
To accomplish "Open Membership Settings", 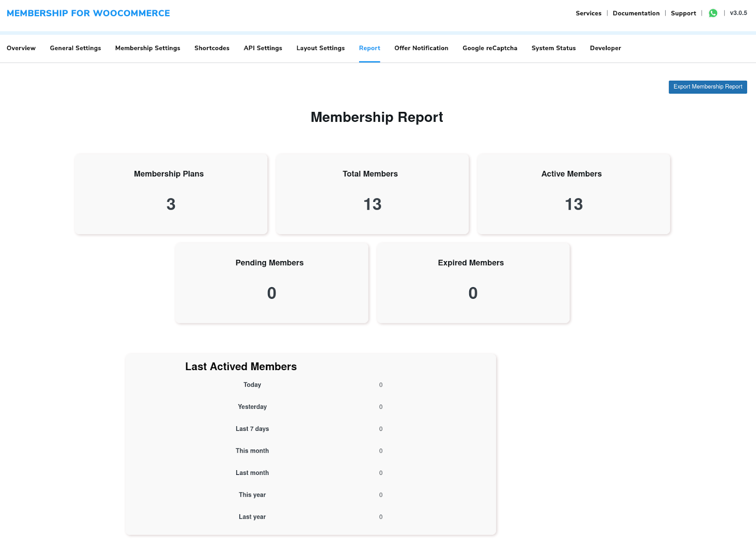I will [x=147, y=48].
